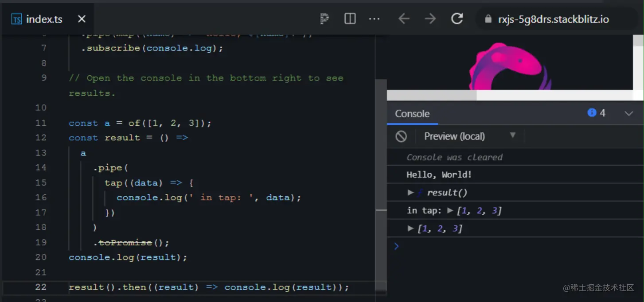Screen dimensions: 644x302
Task: Click the '.pipe(' code on line 14
Action: 110,168
